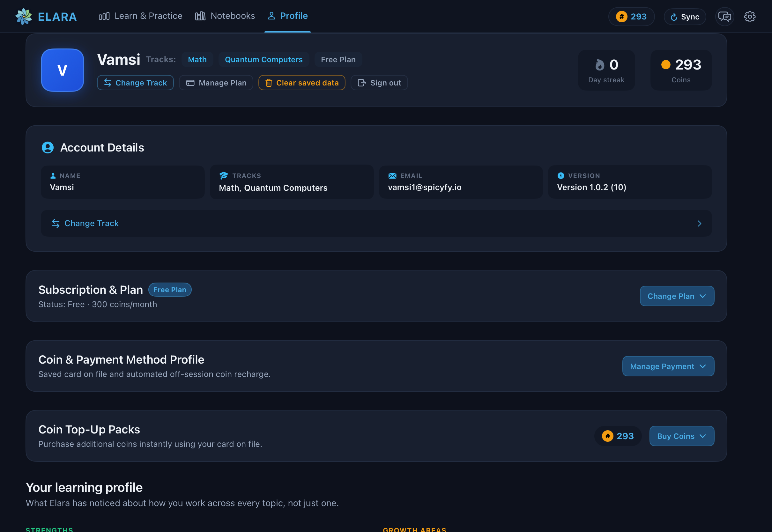
Task: Open the settings gear icon
Action: click(x=750, y=17)
